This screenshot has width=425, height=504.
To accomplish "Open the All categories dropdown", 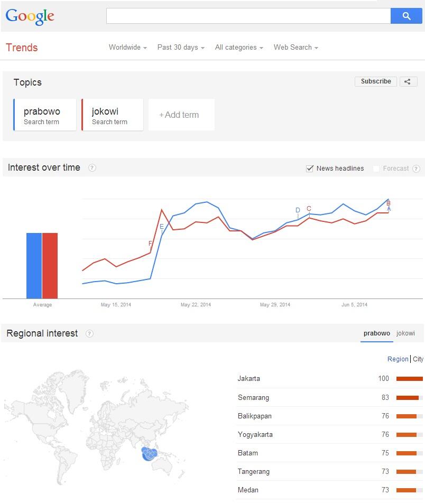I will click(238, 48).
